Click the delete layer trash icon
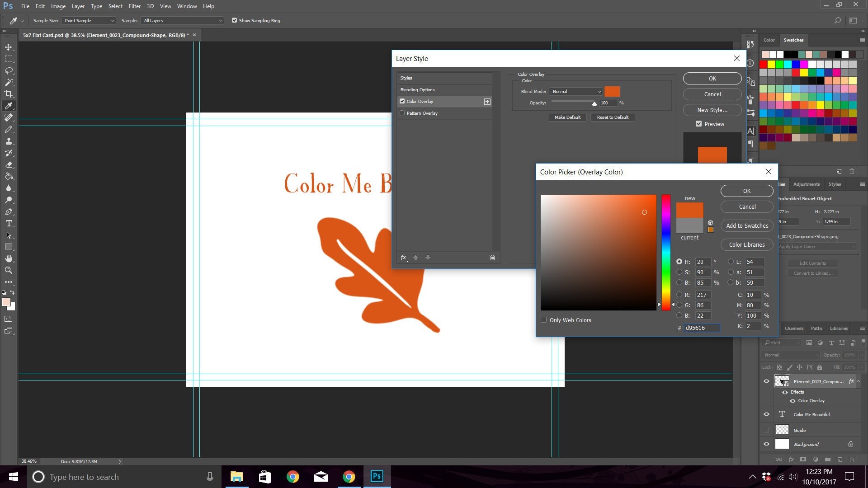This screenshot has width=868, height=488. (x=852, y=460)
